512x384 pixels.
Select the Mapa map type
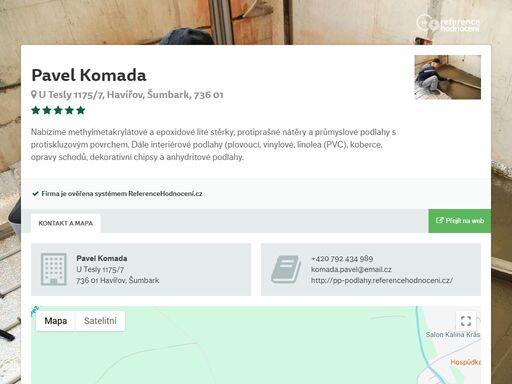click(x=56, y=321)
